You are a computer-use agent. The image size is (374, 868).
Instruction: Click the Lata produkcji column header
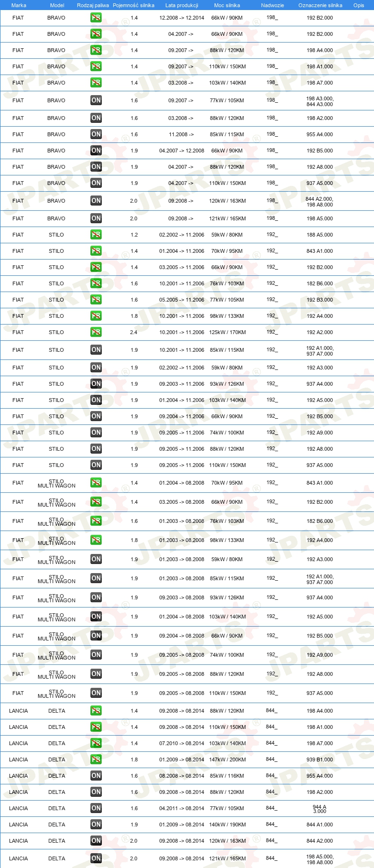point(182,5)
